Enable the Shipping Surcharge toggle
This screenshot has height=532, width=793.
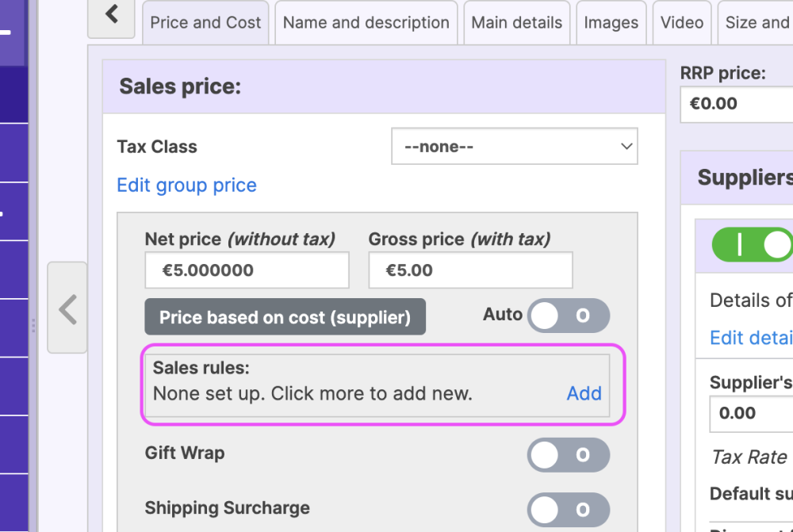[x=569, y=510]
